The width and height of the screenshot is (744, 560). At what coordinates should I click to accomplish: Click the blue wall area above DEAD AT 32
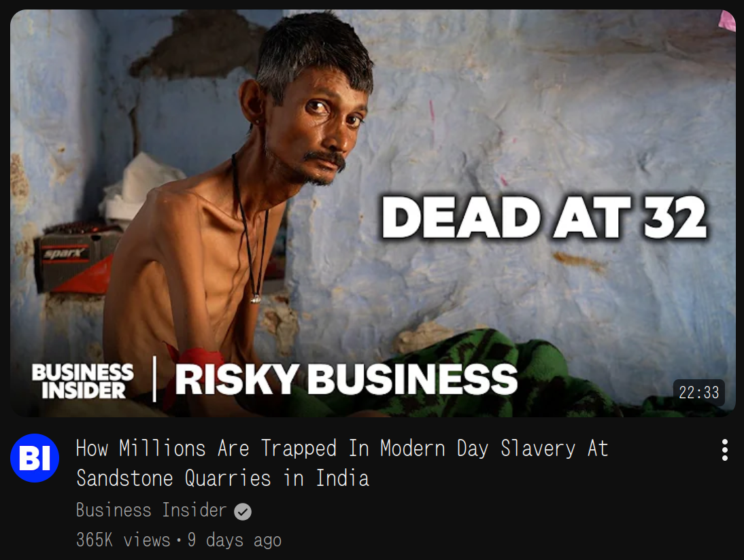point(545,118)
